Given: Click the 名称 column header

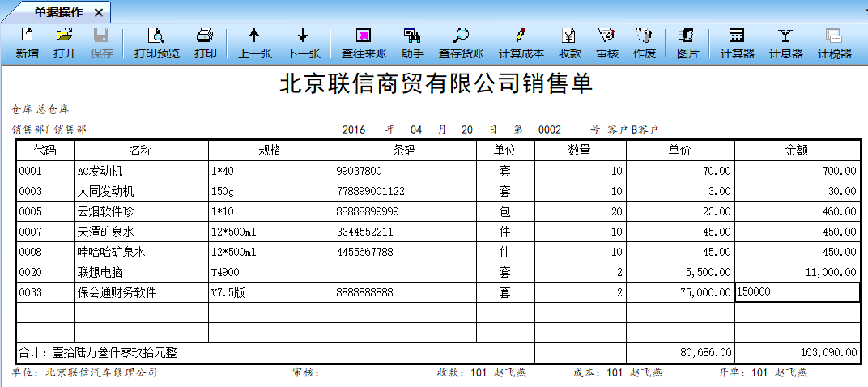Looking at the screenshot, I should coord(142,150).
